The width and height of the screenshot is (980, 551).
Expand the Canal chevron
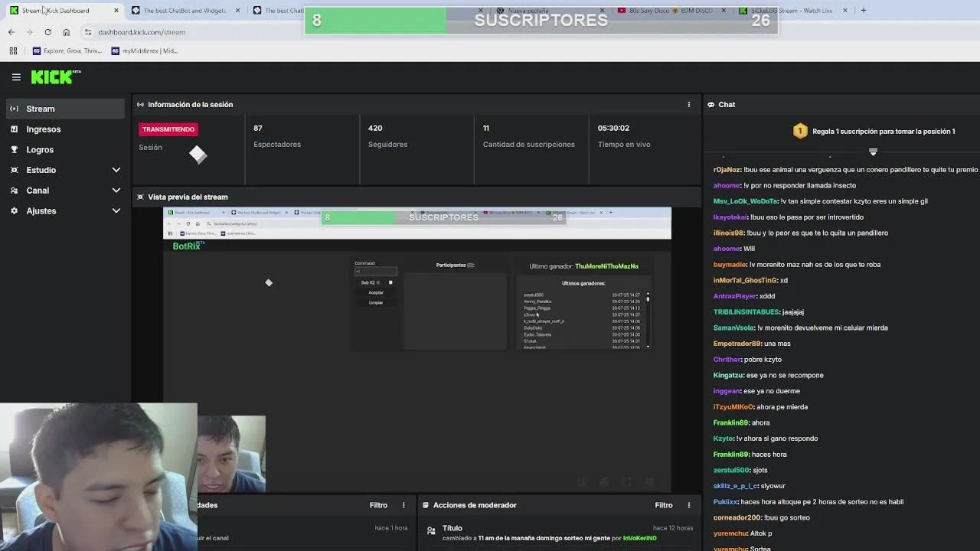[116, 191]
